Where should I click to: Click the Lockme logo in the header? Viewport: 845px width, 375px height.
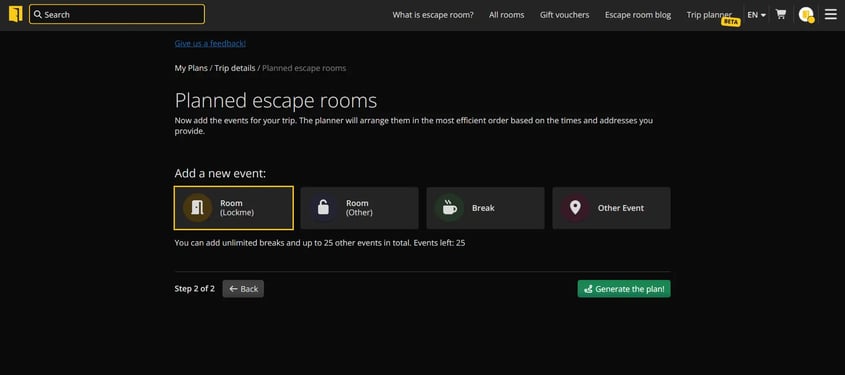tap(16, 15)
